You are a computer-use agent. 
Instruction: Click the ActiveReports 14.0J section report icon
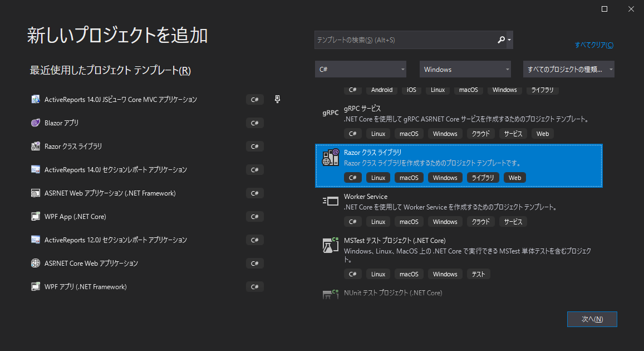(36, 169)
